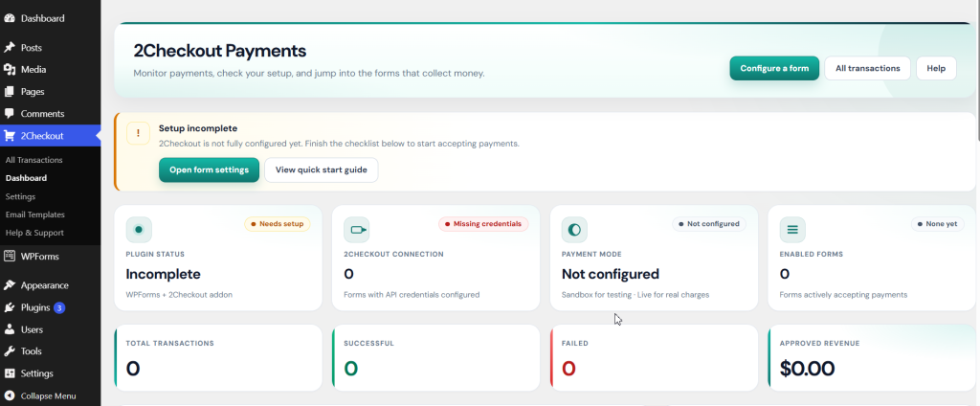Select the 2Checkout menu item
The width and height of the screenshot is (980, 406).
(50, 136)
